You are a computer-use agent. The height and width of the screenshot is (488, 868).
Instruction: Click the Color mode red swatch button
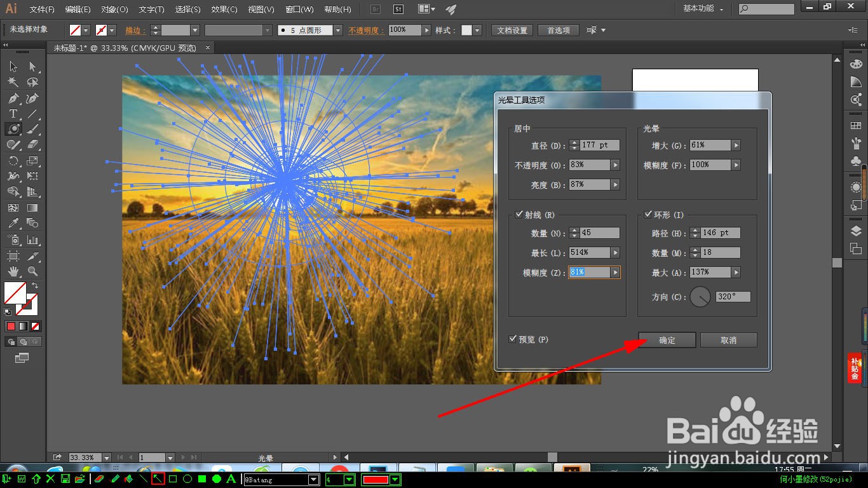pos(11,327)
